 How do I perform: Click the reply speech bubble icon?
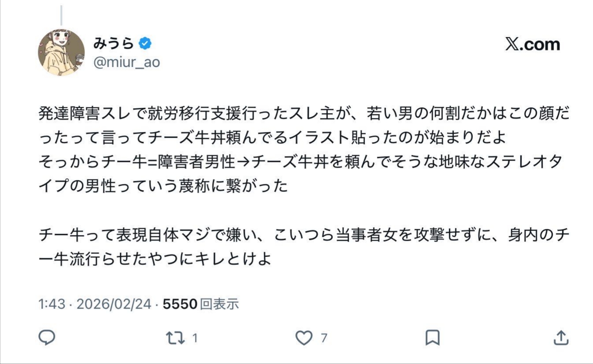click(47, 338)
